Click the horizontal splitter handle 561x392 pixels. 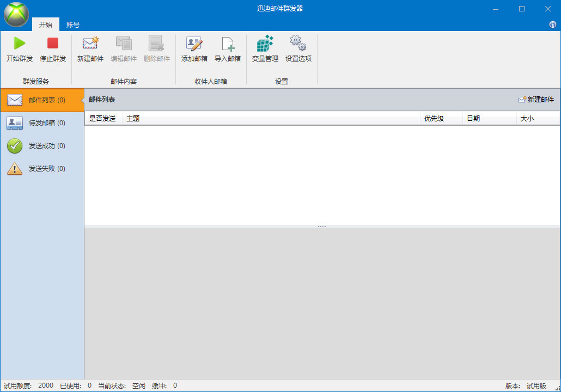tap(322, 226)
